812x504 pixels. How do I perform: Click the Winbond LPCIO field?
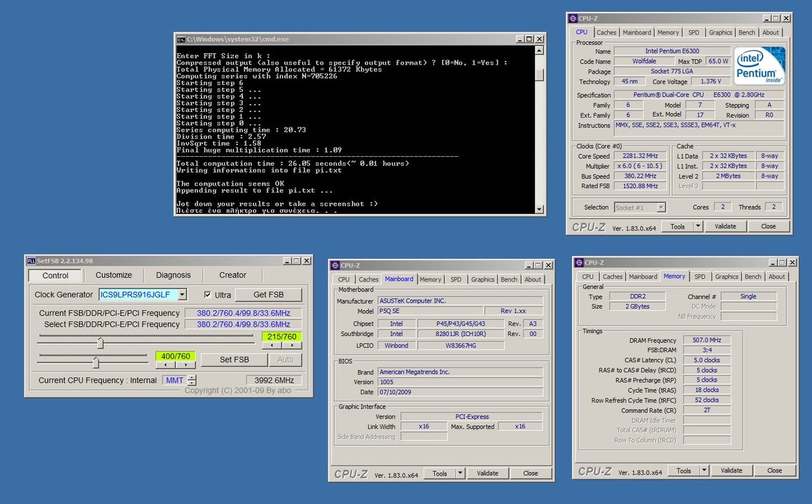coord(396,346)
